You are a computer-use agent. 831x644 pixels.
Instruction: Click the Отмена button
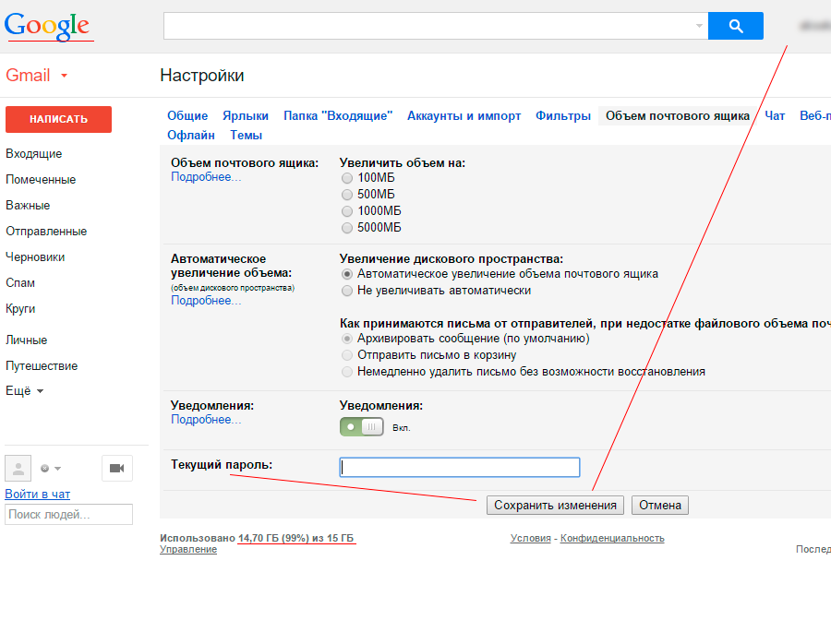660,506
